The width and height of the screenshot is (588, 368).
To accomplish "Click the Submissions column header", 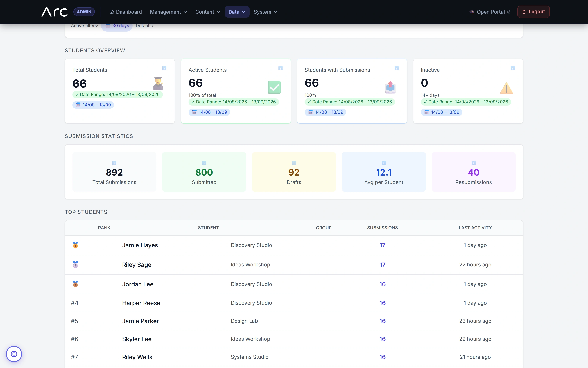I will pos(382,228).
